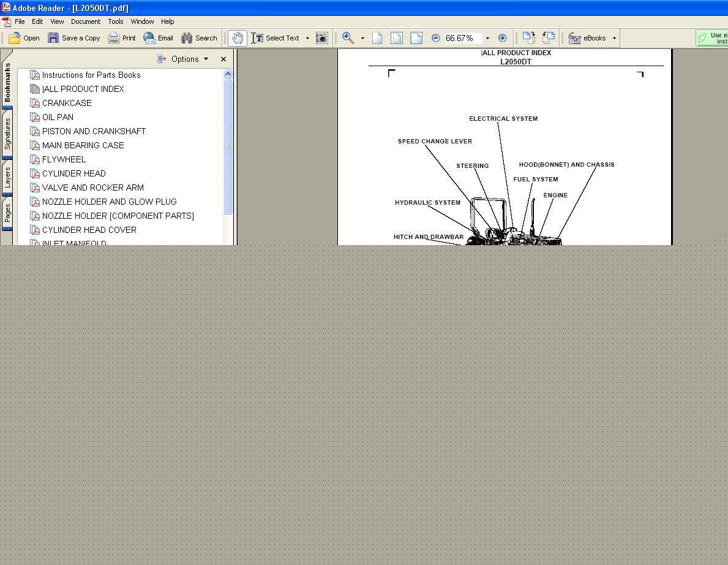Open CYLINDER HEAD COVER bookmark
The height and width of the screenshot is (565, 728).
pyautogui.click(x=89, y=230)
